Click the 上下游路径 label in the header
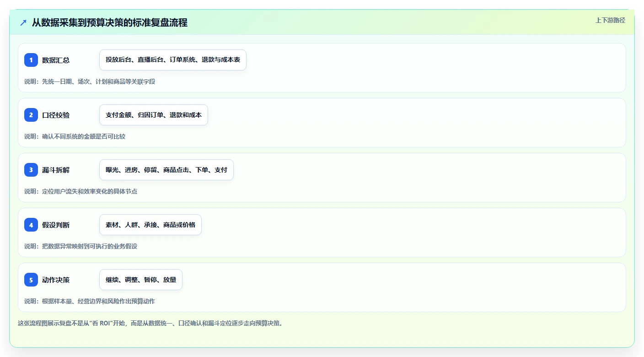The image size is (644, 357). (610, 20)
